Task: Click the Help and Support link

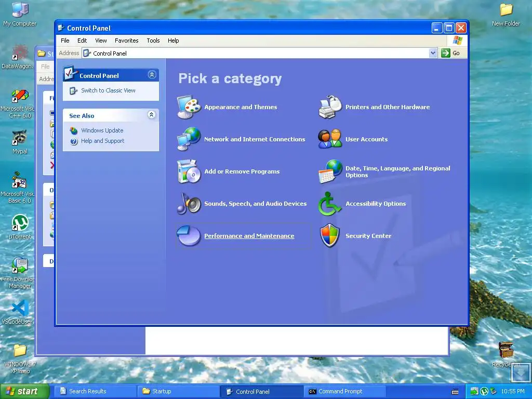Action: (x=102, y=141)
